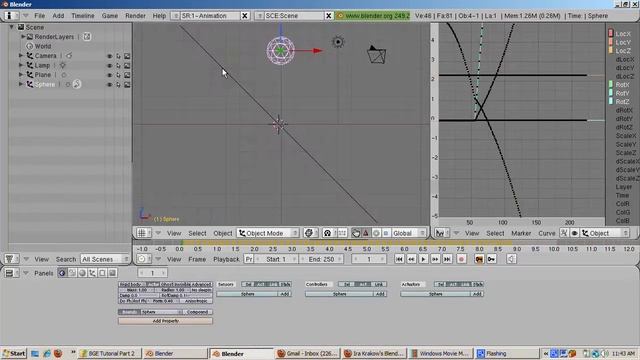Viewport: 640px width, 360px height.
Task: Open the IPO type Object dropdown
Action: tap(604, 233)
